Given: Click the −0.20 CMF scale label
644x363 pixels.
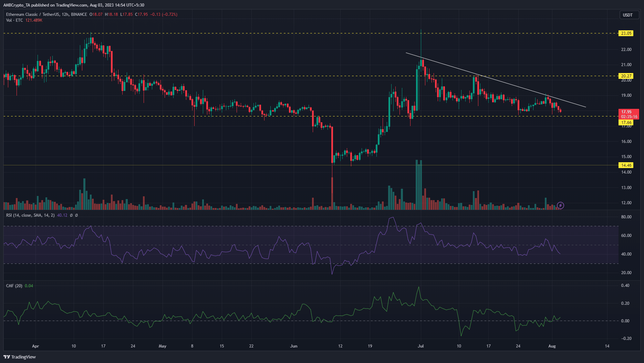Looking at the screenshot, I should pyautogui.click(x=626, y=339).
